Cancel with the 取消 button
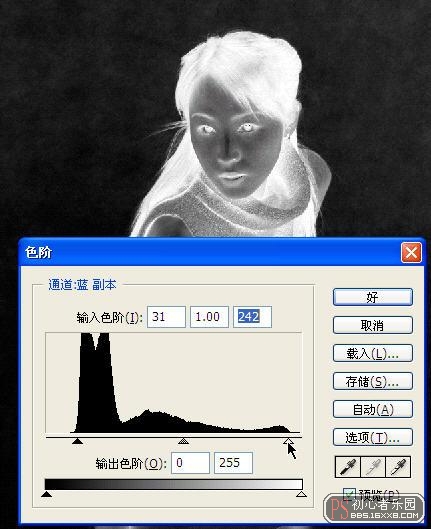This screenshot has height=529, width=431. [373, 325]
